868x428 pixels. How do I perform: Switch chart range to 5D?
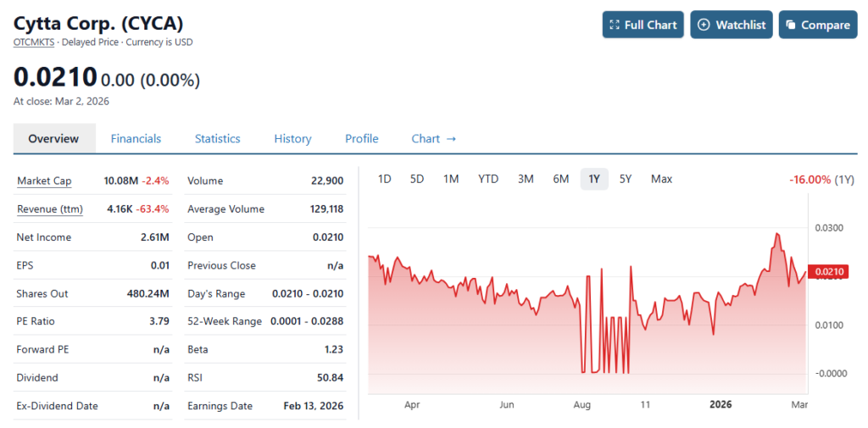416,179
